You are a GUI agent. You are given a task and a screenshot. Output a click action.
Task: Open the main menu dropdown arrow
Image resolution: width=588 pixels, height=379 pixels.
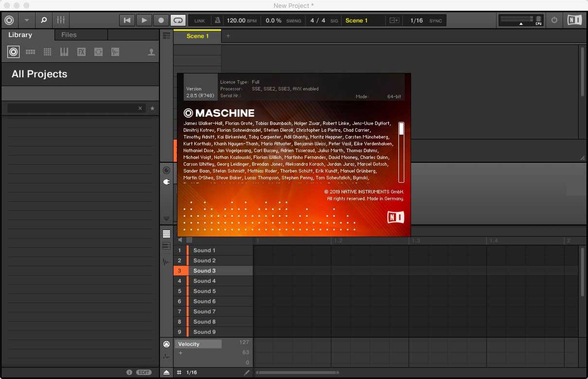(27, 20)
